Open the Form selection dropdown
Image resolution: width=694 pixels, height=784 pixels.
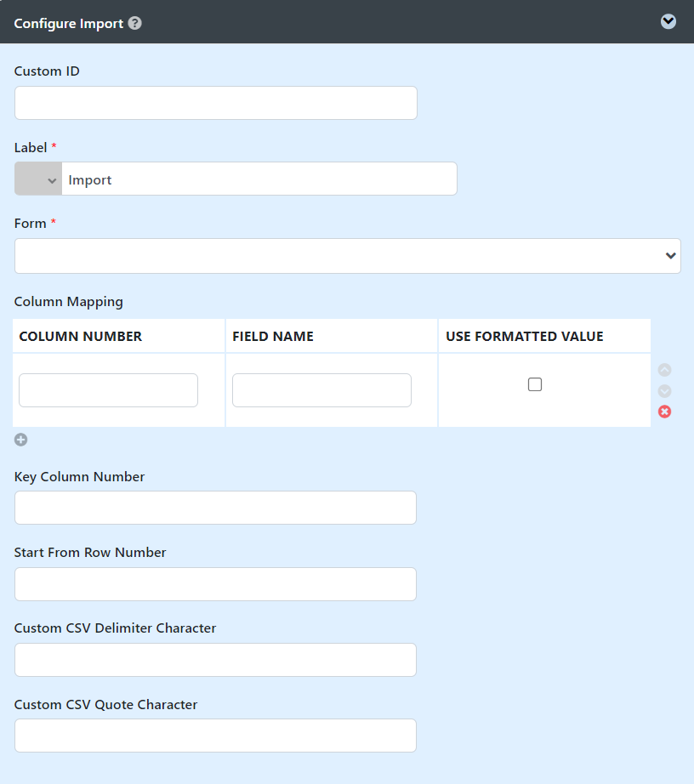[347, 256]
